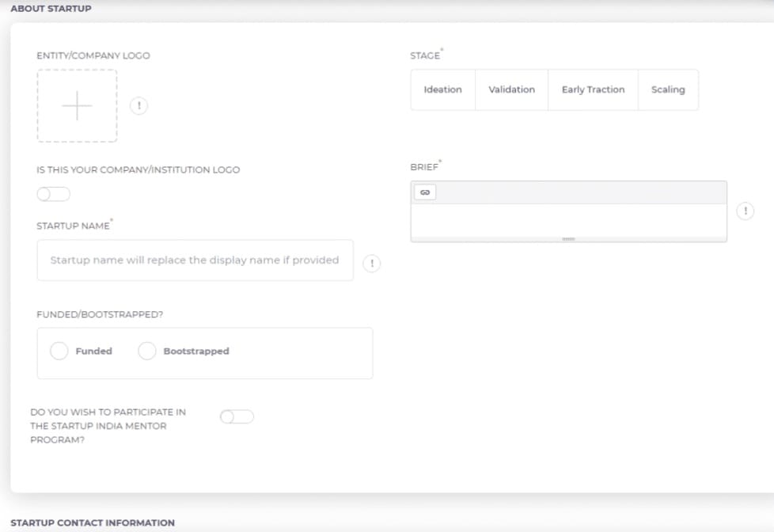Focus the Startup Name input field
Viewport: 774px width, 532px height.
[x=195, y=260]
